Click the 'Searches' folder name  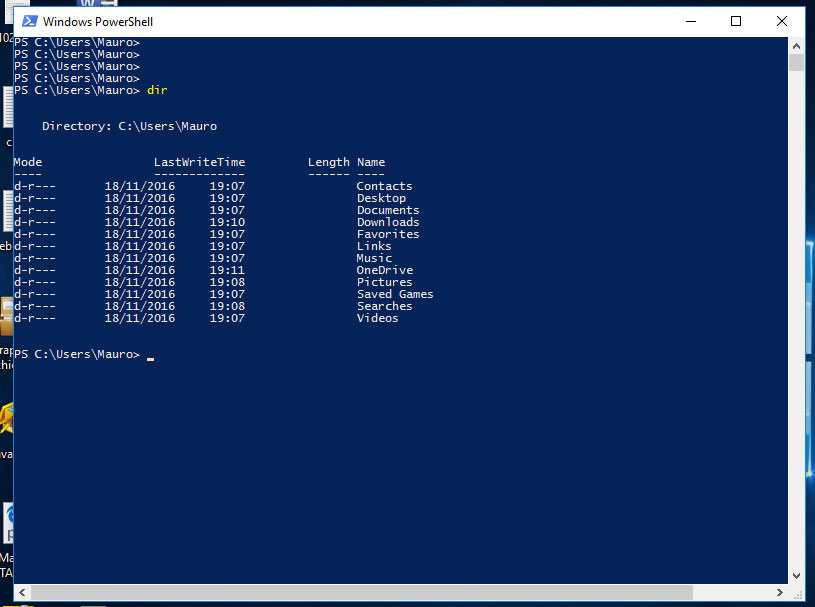click(x=385, y=306)
